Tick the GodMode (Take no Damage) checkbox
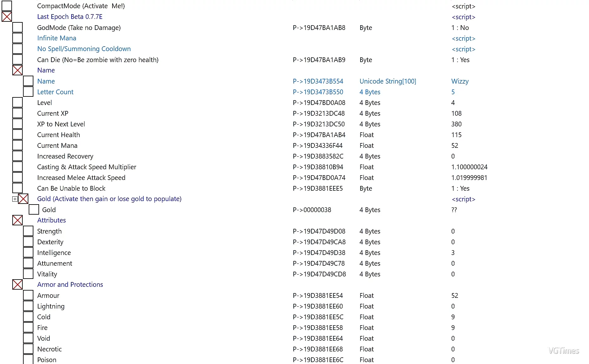Screen dimensions: 589x364 17,27
